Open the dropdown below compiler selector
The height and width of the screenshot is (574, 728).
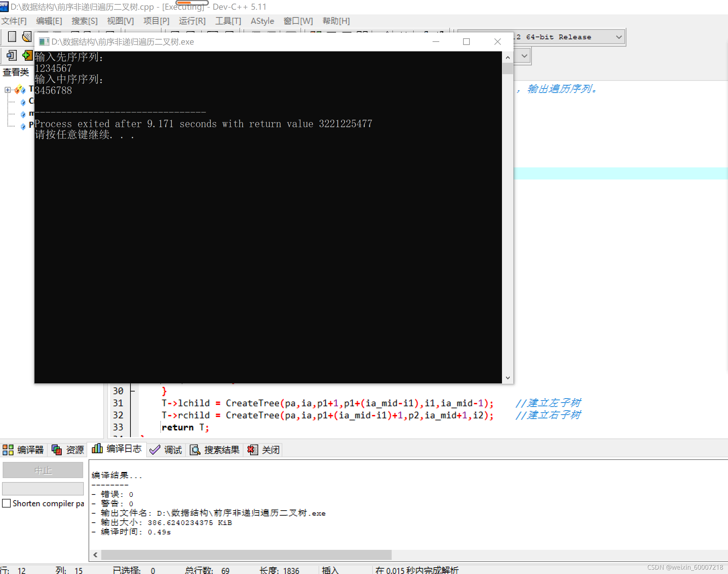tap(524, 56)
